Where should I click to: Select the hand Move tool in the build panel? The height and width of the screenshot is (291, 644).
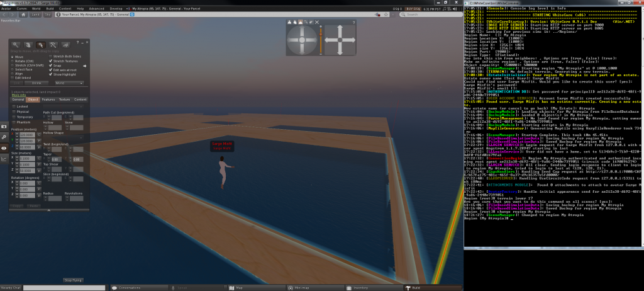coord(28,45)
